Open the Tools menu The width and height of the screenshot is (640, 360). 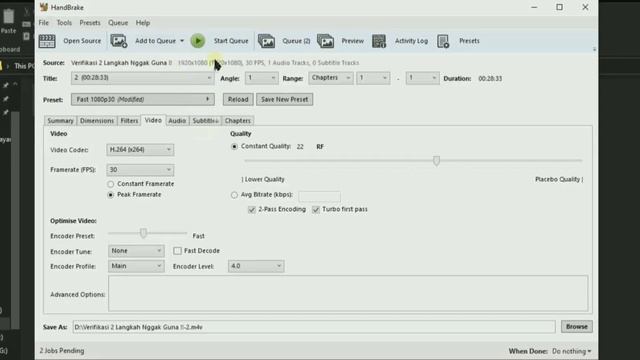[x=64, y=23]
